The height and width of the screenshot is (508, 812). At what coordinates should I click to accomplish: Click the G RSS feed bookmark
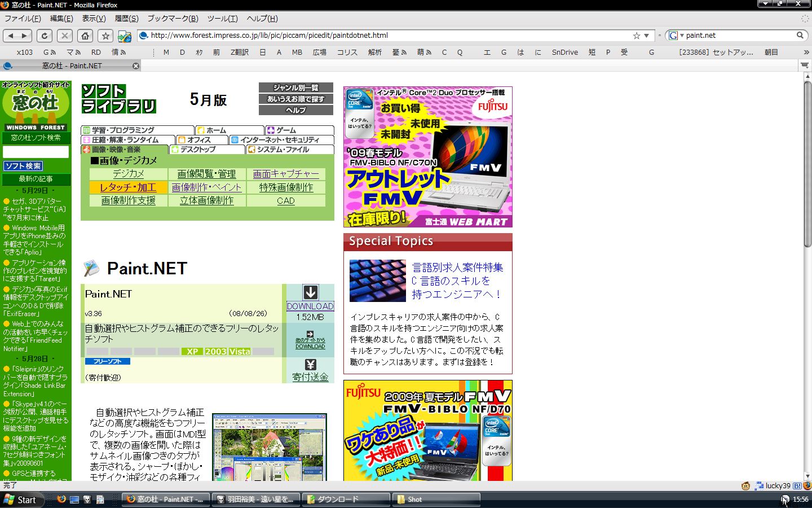[50, 52]
